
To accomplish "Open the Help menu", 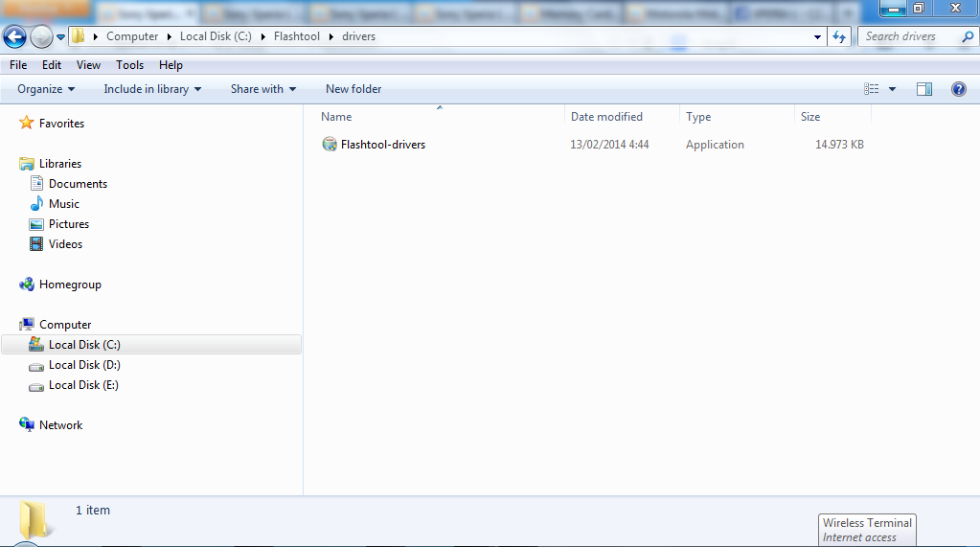I will [x=171, y=65].
